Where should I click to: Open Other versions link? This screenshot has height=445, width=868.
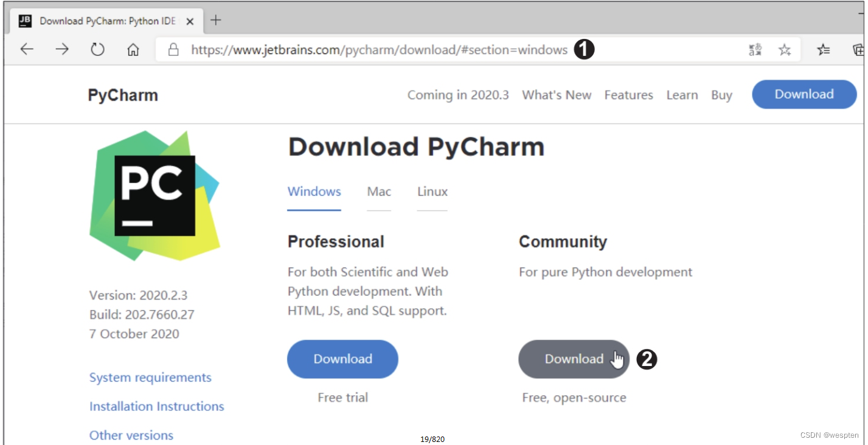coord(131,435)
